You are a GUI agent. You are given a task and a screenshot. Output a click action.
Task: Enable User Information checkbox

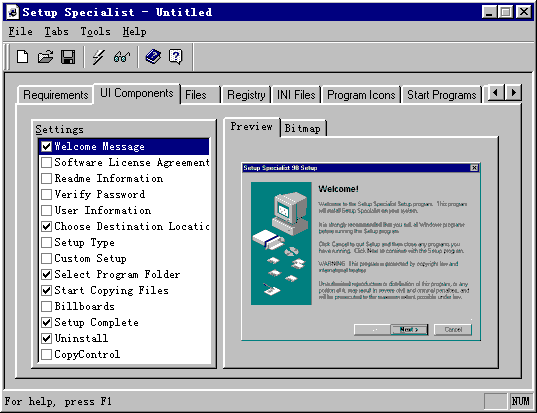(x=46, y=210)
